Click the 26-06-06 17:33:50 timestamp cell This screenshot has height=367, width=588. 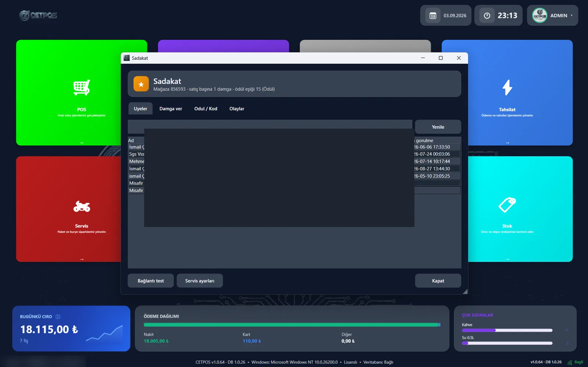pyautogui.click(x=432, y=147)
